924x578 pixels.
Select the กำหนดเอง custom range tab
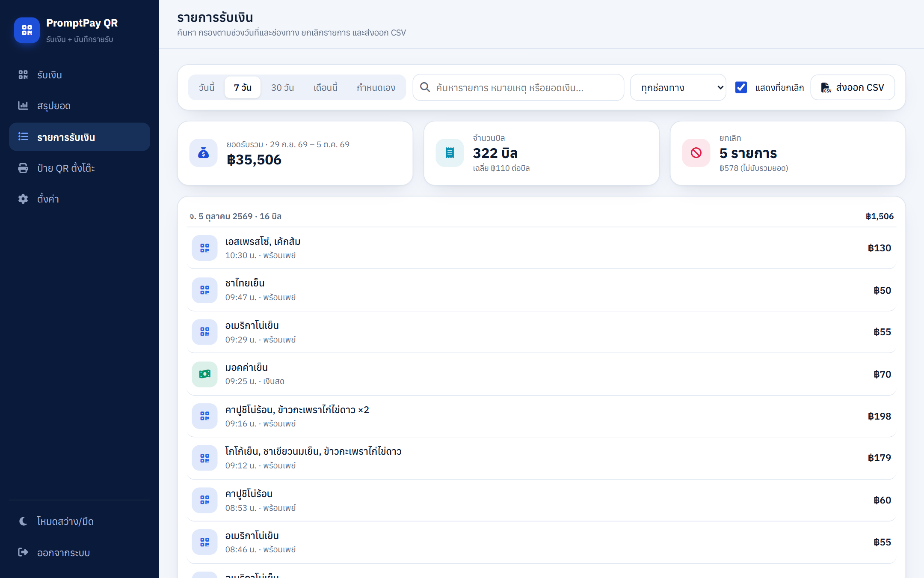point(376,87)
